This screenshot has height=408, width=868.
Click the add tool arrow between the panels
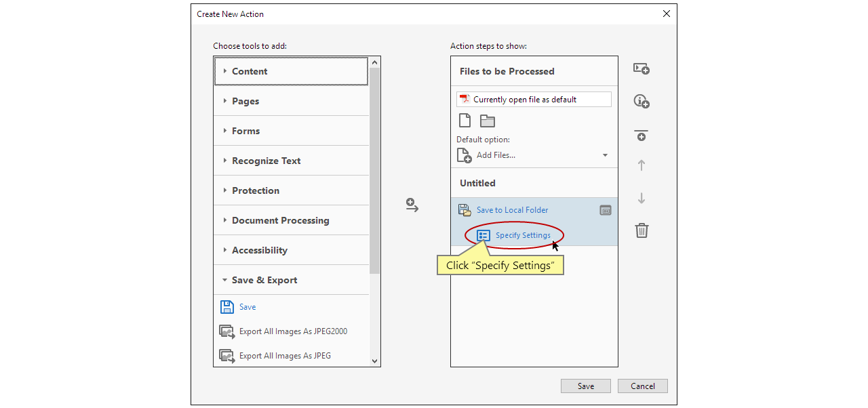(412, 205)
